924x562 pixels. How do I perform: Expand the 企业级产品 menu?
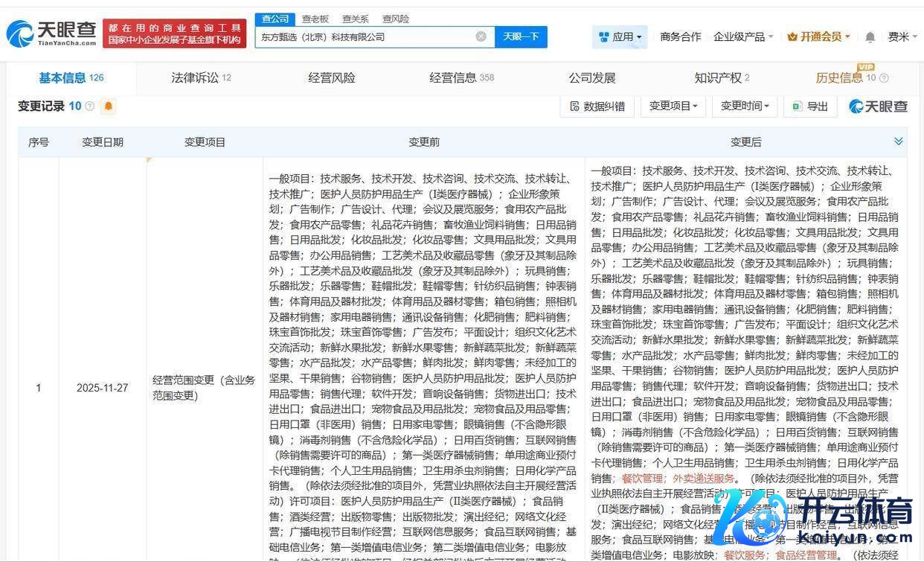(742, 36)
